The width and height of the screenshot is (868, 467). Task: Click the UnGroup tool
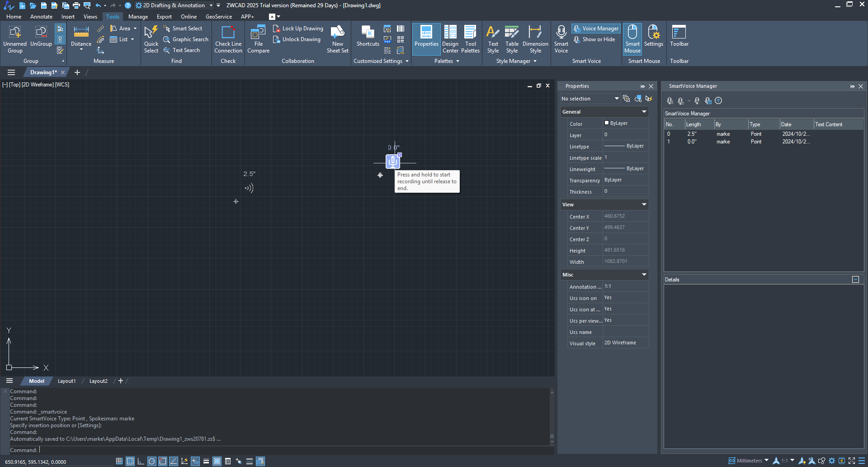[41, 36]
